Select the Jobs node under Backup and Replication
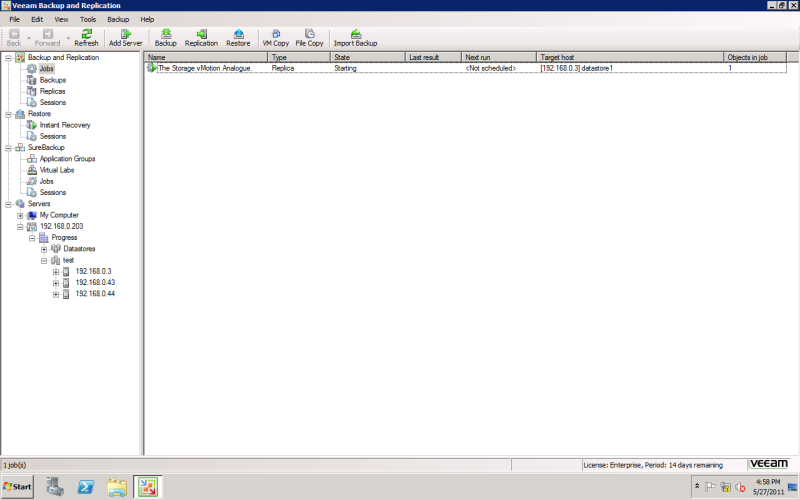The width and height of the screenshot is (800, 500). (x=46, y=68)
